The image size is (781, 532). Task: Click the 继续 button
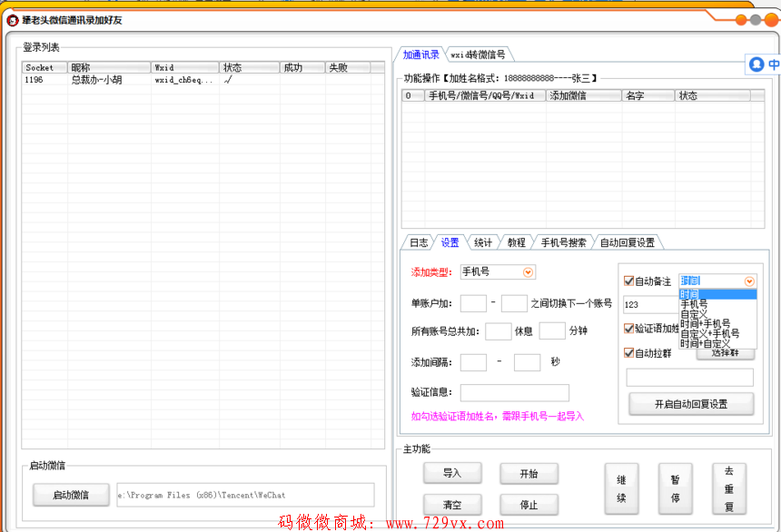coord(621,488)
